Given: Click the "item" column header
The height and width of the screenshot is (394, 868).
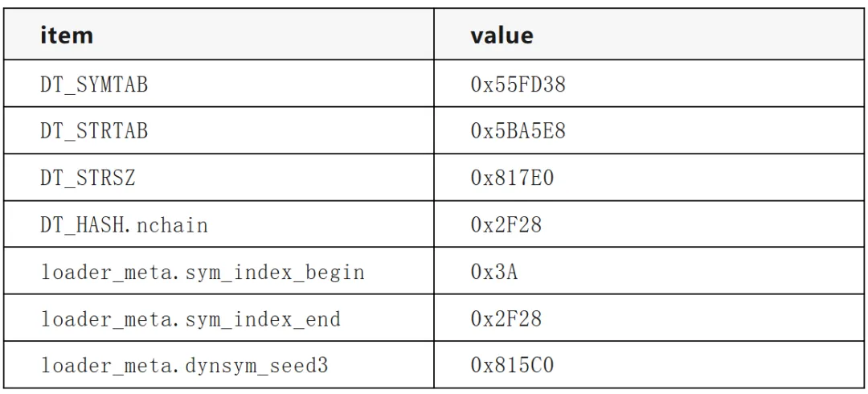Looking at the screenshot, I should pos(219,35).
